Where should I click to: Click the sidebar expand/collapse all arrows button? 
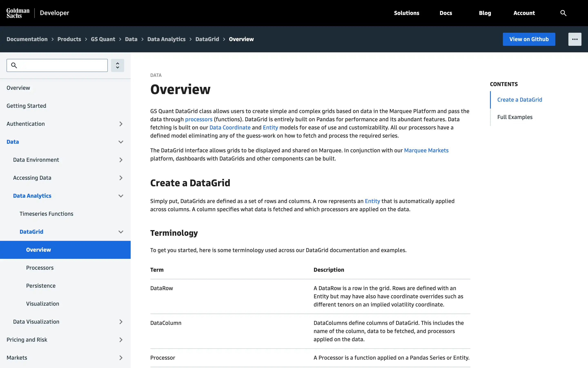(x=118, y=65)
